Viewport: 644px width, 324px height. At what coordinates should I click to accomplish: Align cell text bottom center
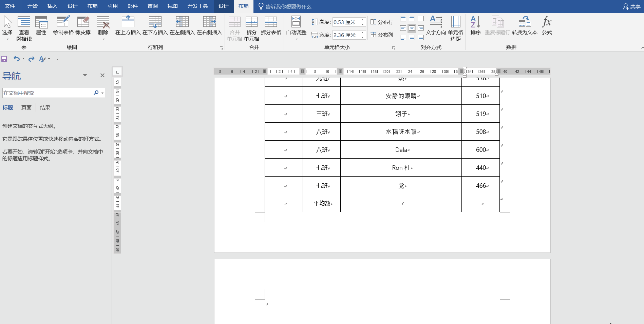pyautogui.click(x=412, y=38)
